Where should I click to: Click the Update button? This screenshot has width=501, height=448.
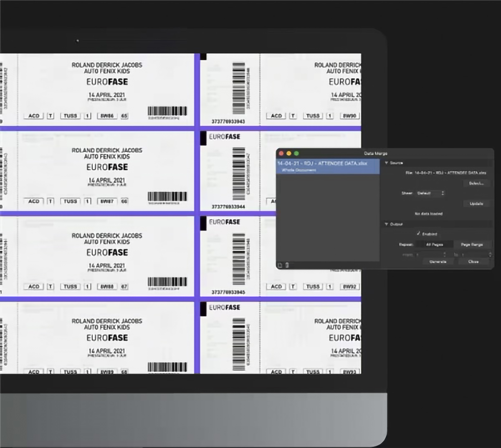[x=476, y=204]
